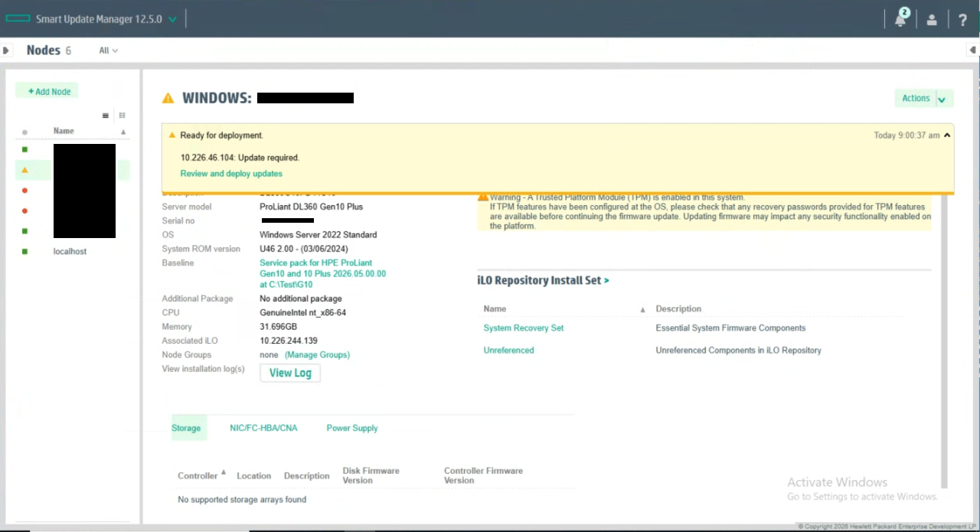This screenshot has width=980, height=532.
Task: Open the Actions dropdown
Action: 924,98
